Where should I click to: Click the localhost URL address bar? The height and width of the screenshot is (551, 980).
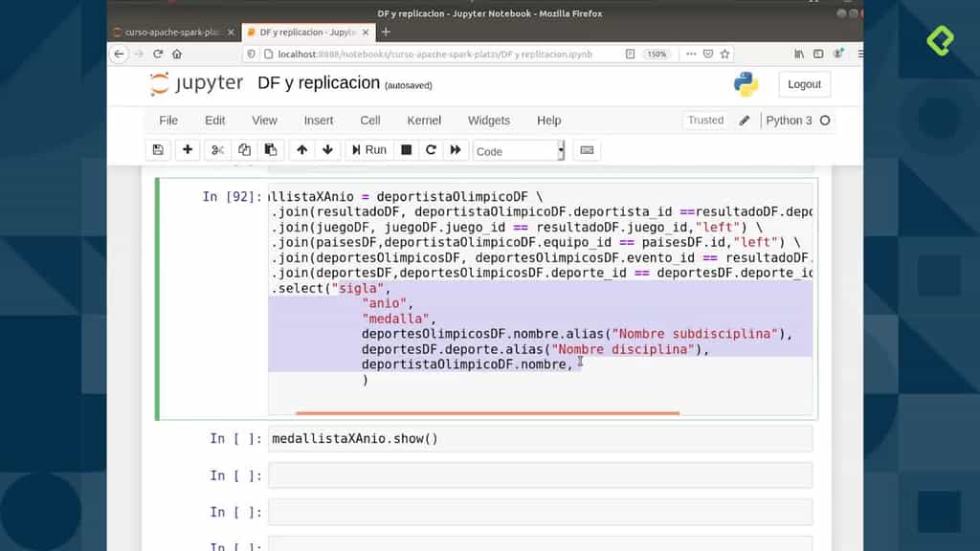click(434, 55)
